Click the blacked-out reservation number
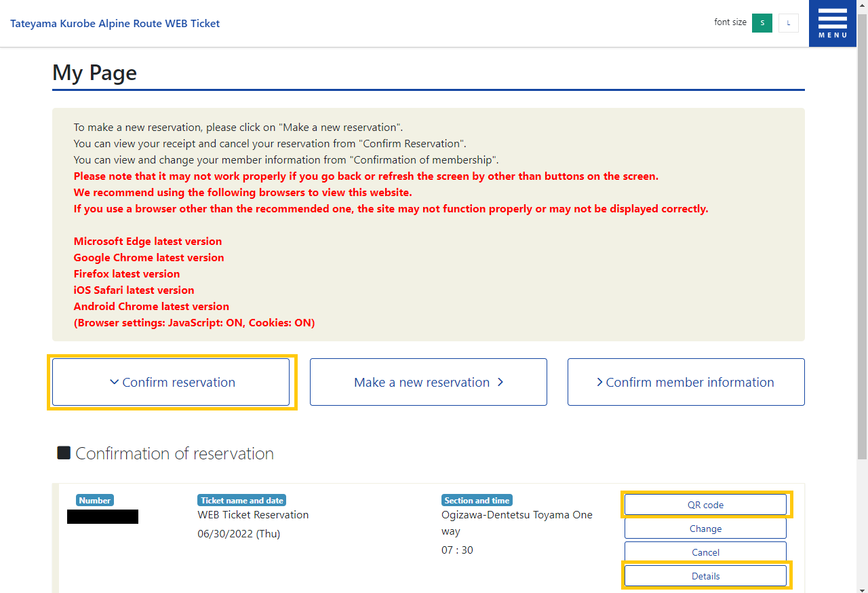Image resolution: width=868 pixels, height=593 pixels. click(x=102, y=517)
